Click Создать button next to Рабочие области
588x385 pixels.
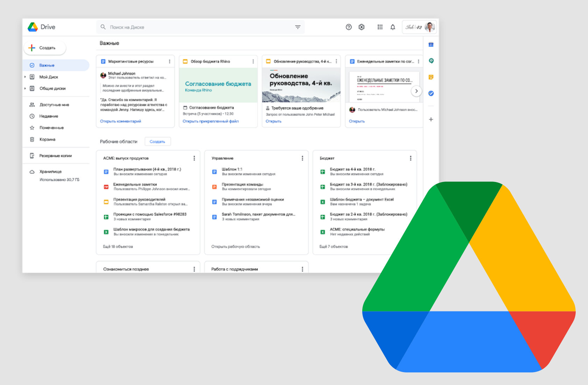(157, 141)
